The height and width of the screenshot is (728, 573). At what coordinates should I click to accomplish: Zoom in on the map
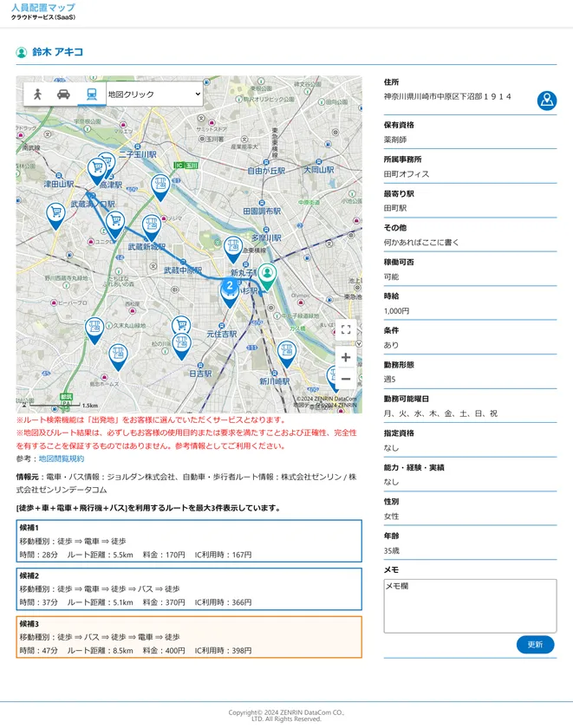[346, 357]
